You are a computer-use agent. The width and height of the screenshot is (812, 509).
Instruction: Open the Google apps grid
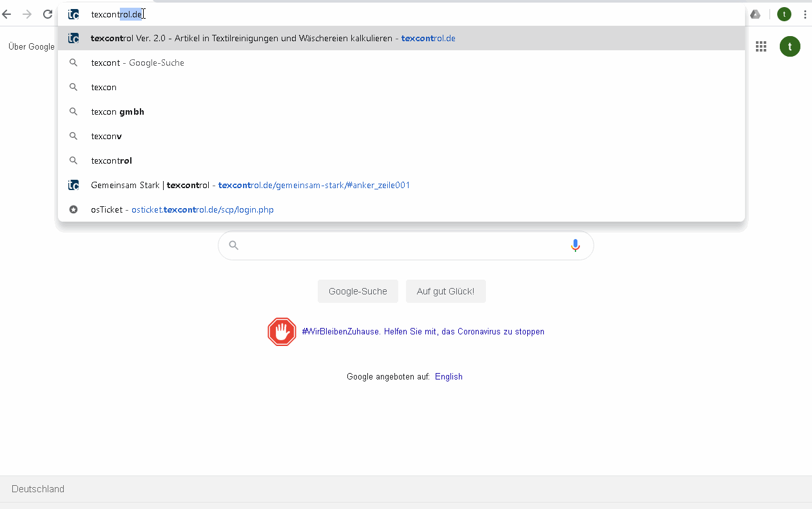click(x=761, y=46)
